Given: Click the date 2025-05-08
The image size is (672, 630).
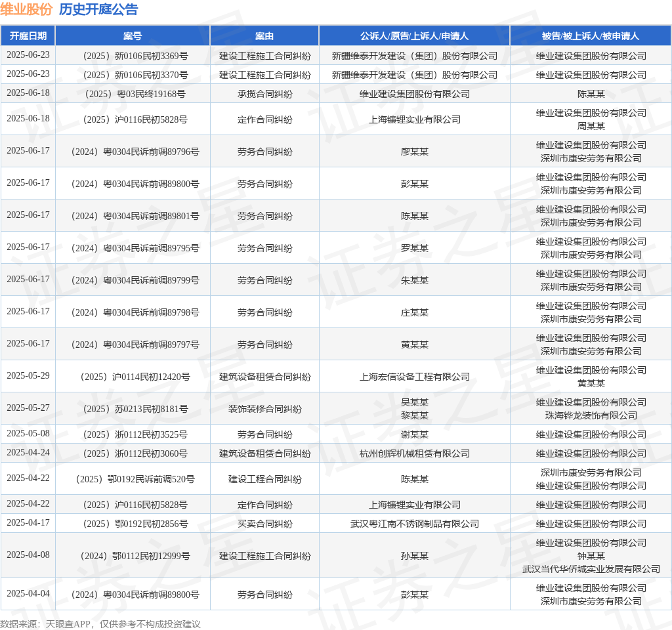Looking at the screenshot, I should [28, 433].
